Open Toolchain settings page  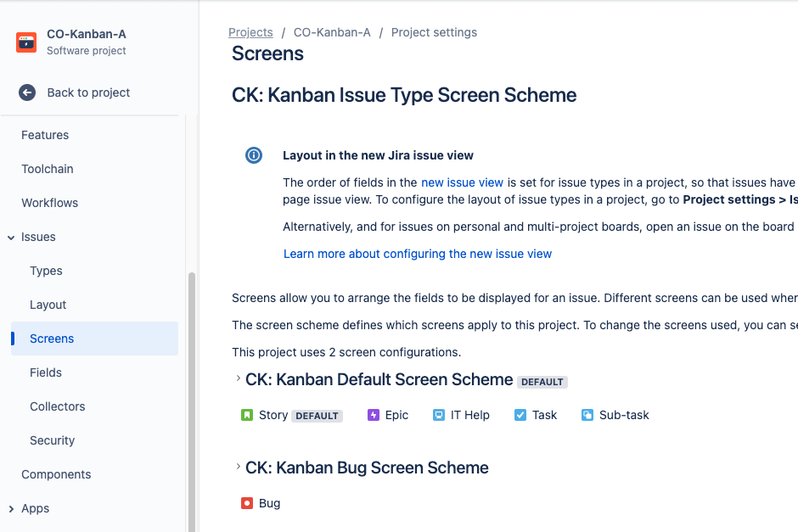click(x=48, y=169)
